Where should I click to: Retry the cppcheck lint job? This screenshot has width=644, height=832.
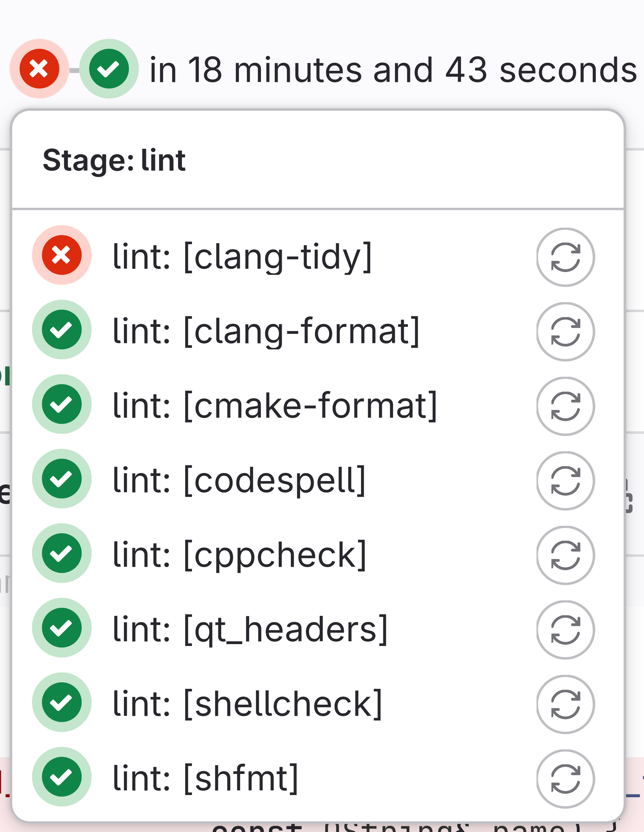tap(565, 555)
